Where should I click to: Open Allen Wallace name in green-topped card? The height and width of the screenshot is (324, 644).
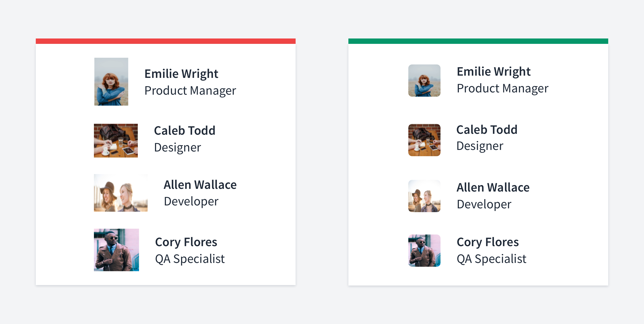[493, 187]
